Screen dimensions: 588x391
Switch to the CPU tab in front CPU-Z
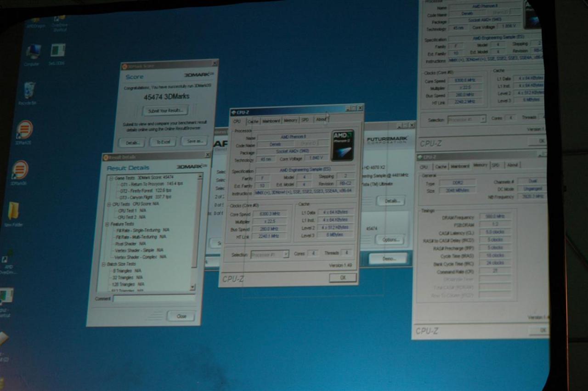coord(237,121)
